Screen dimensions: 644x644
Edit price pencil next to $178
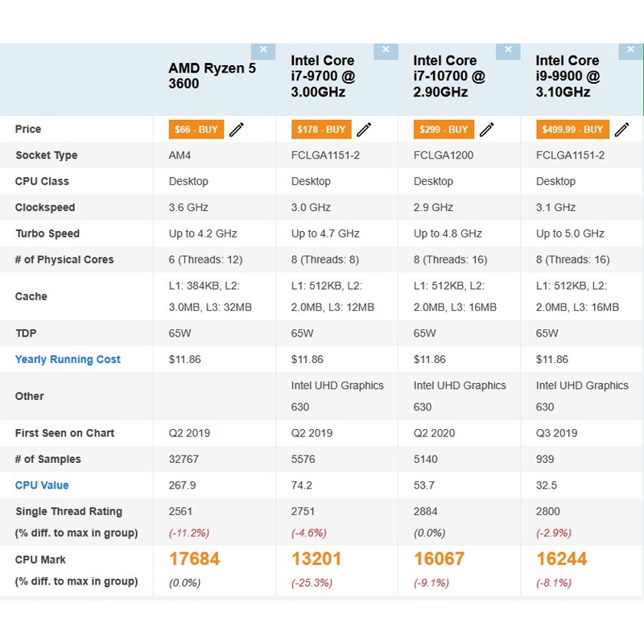[x=364, y=130]
